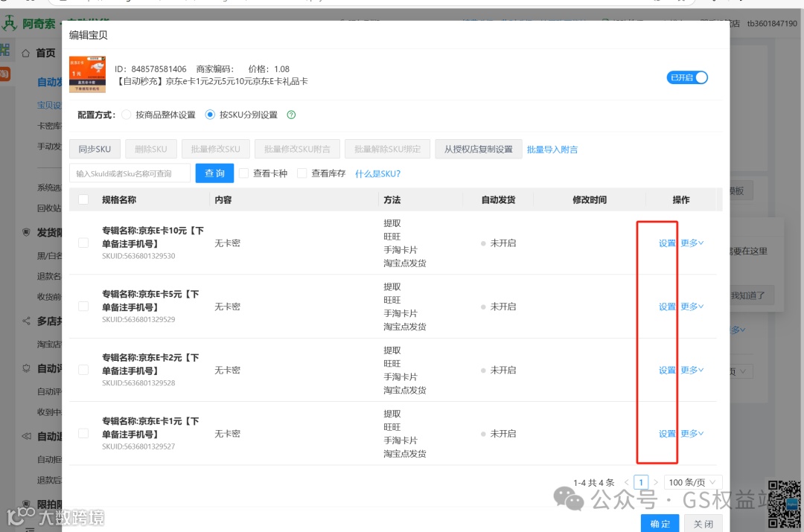Tick checkbox for 京东E卡5元 row
Image resolution: width=804 pixels, height=532 pixels.
click(83, 307)
